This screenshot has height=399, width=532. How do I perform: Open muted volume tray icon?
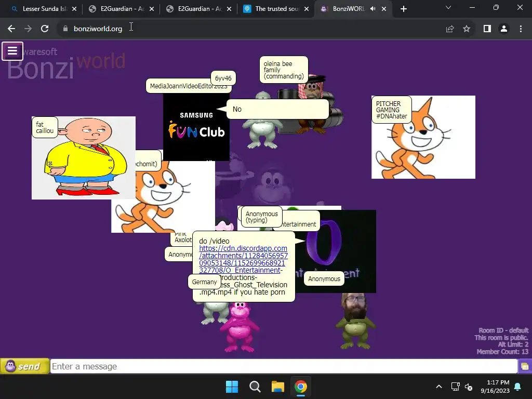coord(469,387)
